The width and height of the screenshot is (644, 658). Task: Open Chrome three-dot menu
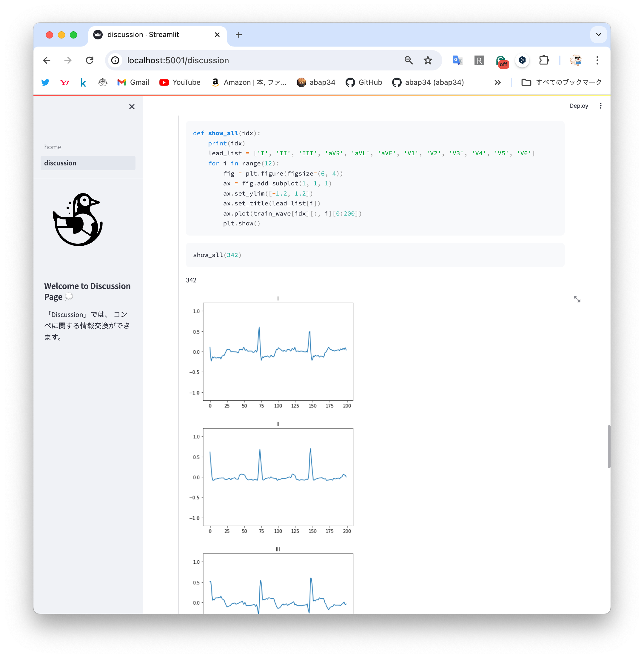point(597,60)
